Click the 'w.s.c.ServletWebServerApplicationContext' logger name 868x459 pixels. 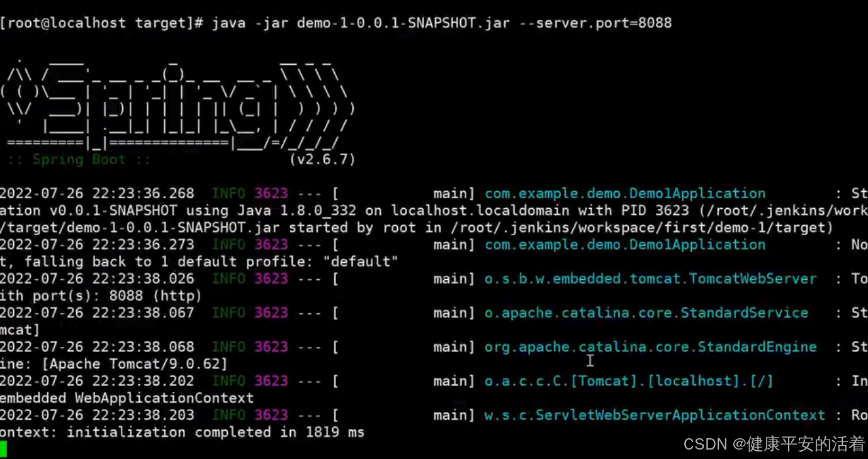pyautogui.click(x=655, y=415)
